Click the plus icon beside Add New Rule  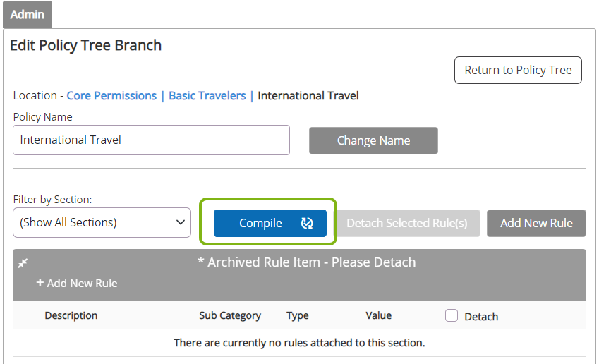[x=40, y=283]
